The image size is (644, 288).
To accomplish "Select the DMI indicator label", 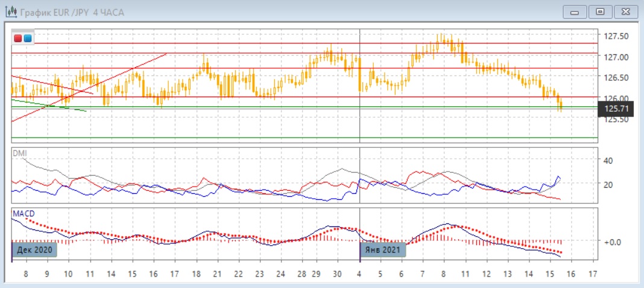I will click(19, 153).
